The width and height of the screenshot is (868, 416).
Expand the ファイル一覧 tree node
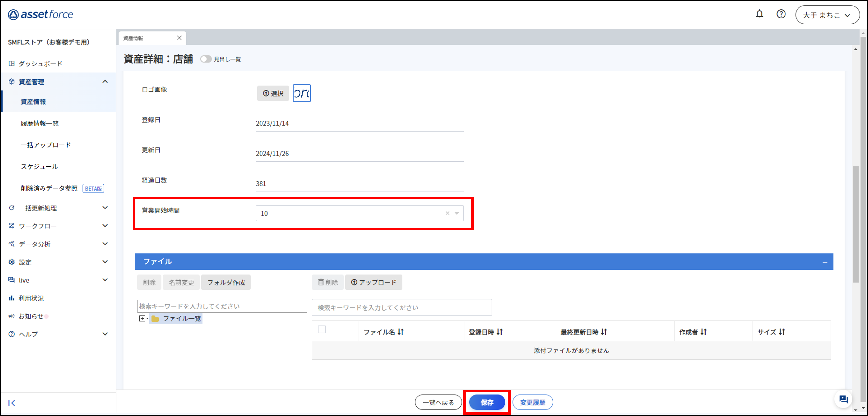143,319
